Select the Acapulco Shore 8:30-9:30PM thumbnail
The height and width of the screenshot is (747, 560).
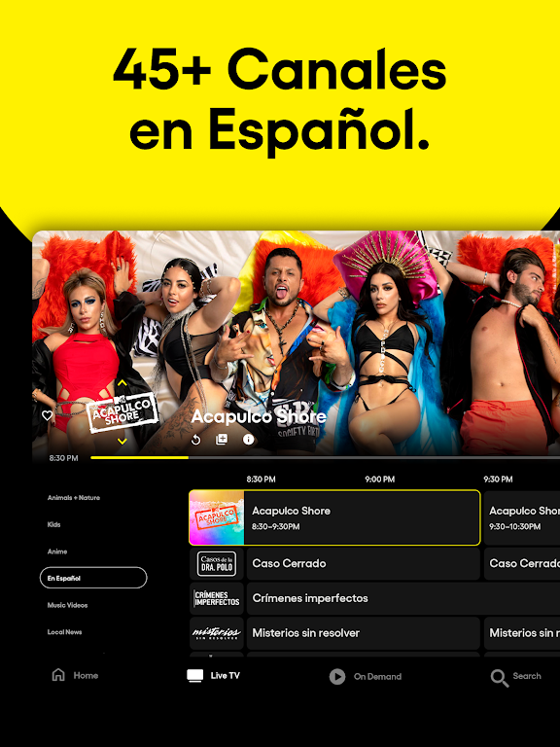[x=217, y=517]
